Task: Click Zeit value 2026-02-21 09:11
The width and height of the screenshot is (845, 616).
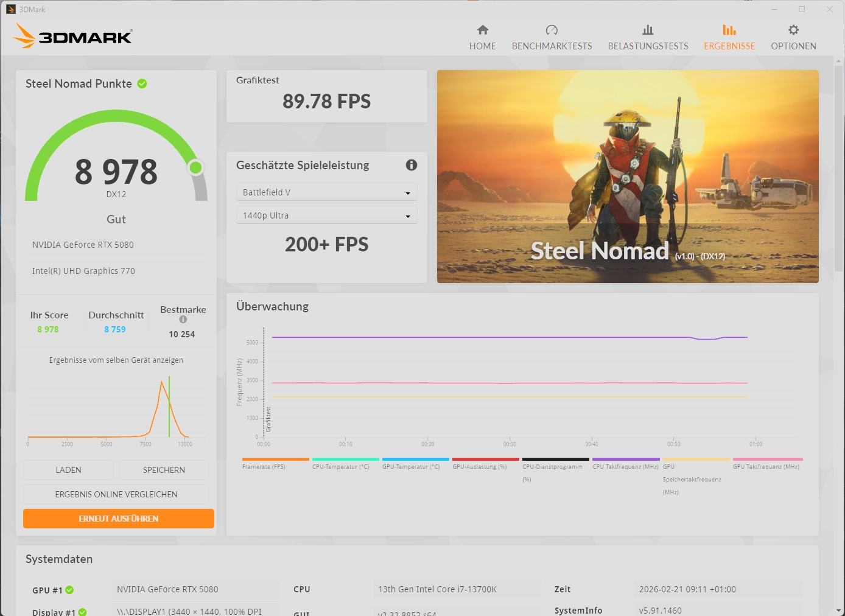Action: tap(718, 589)
